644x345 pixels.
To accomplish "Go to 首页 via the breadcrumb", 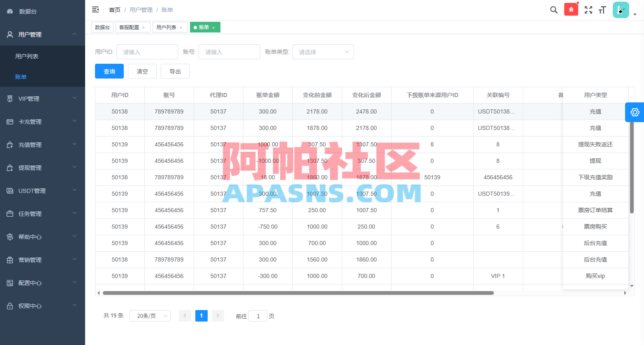I will point(115,10).
